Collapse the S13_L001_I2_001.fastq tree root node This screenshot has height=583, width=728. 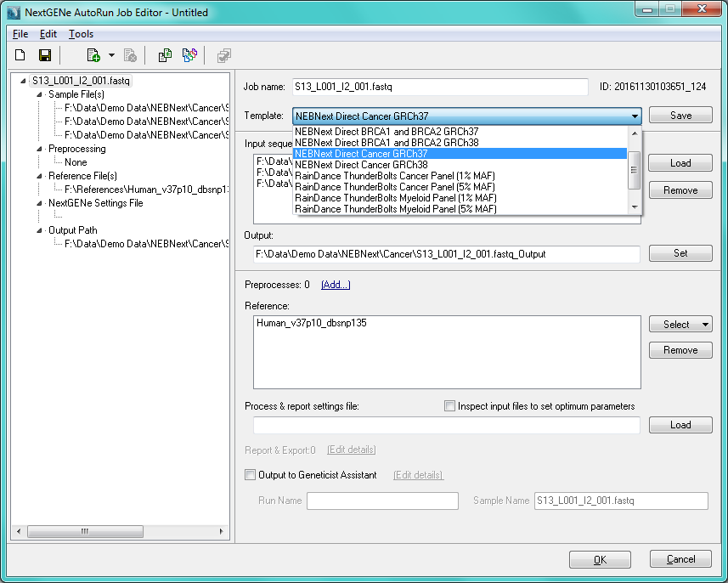(x=23, y=81)
